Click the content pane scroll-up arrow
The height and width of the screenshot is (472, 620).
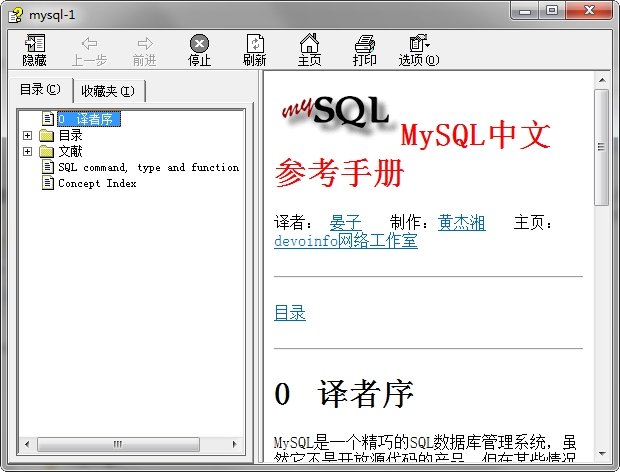602,80
